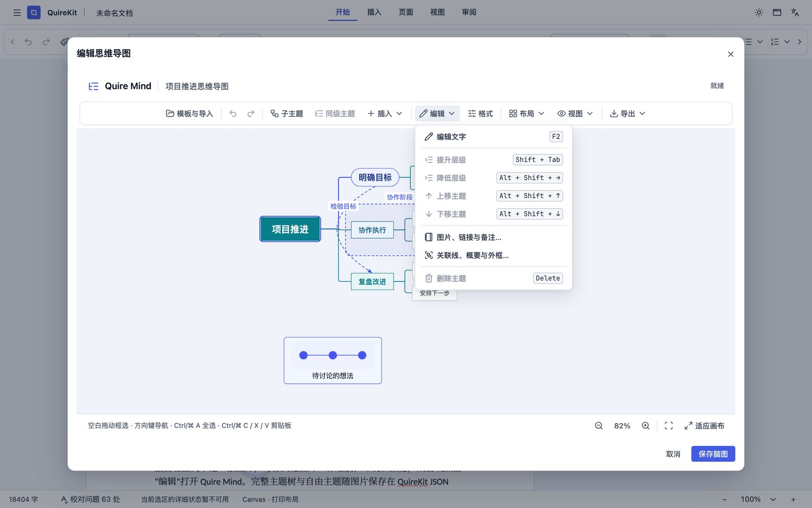This screenshot has width=812, height=508.
Task: Expand the 插入 dropdown
Action: pyautogui.click(x=385, y=114)
